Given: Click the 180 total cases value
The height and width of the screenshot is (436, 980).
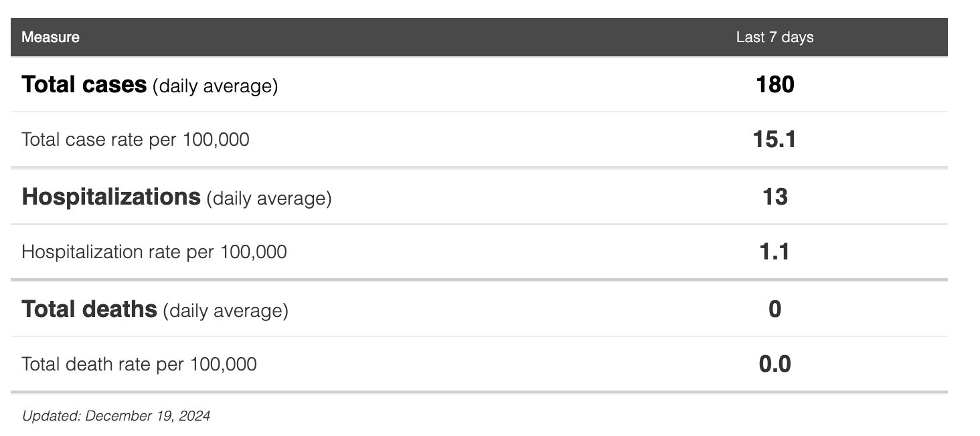Looking at the screenshot, I should (774, 85).
